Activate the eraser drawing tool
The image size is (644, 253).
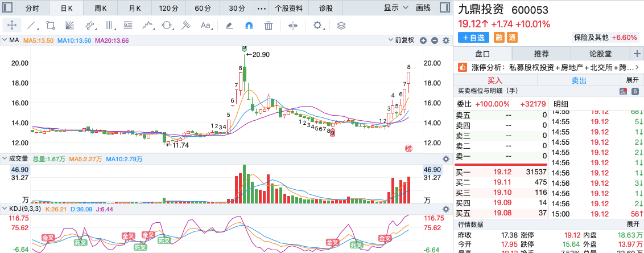click(x=230, y=26)
